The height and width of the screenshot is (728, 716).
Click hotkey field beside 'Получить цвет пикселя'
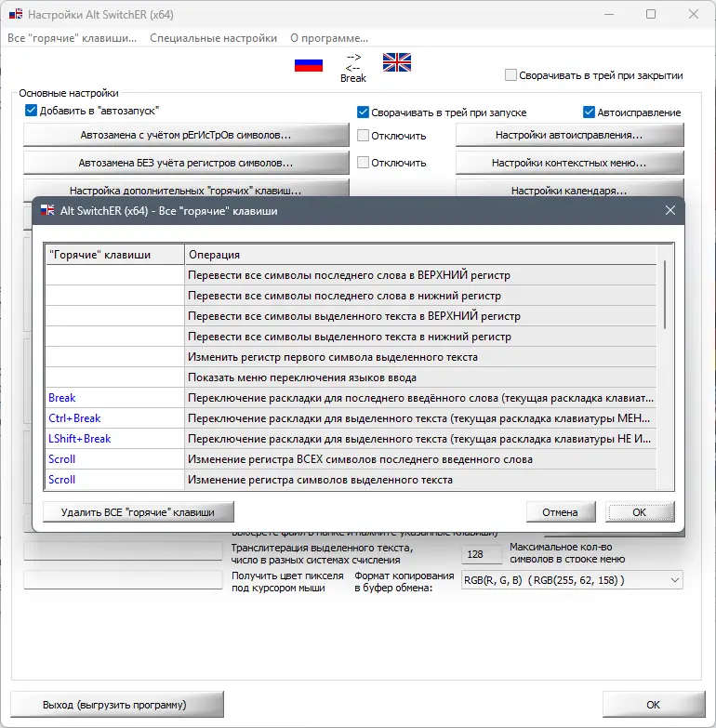point(123,580)
